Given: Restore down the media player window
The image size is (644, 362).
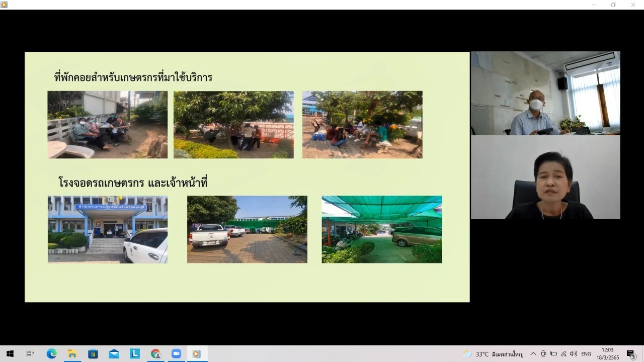Looking at the screenshot, I should 613,5.
